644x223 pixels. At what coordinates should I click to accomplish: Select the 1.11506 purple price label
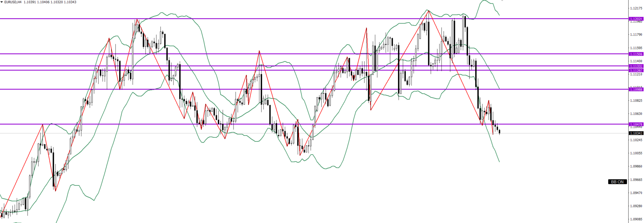(636, 54)
